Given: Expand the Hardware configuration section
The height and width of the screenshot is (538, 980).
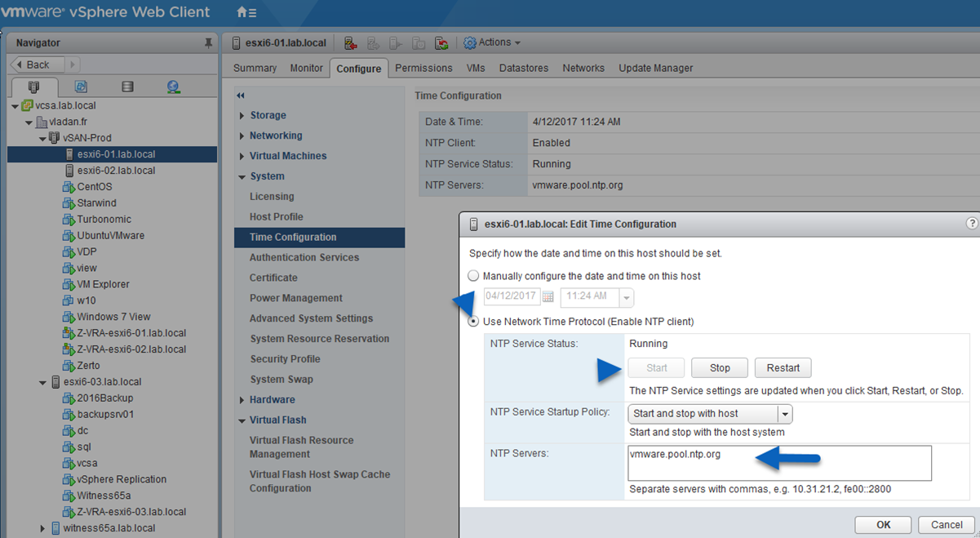Looking at the screenshot, I should tap(242, 400).
